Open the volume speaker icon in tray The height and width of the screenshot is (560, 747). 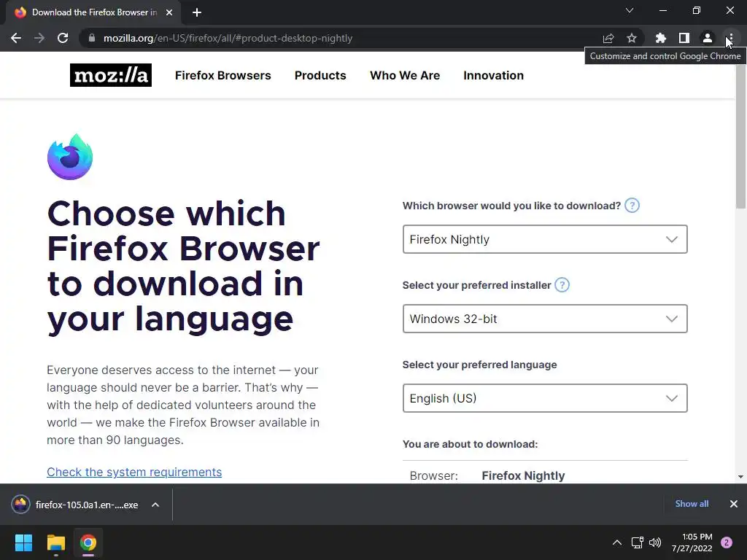[655, 542]
